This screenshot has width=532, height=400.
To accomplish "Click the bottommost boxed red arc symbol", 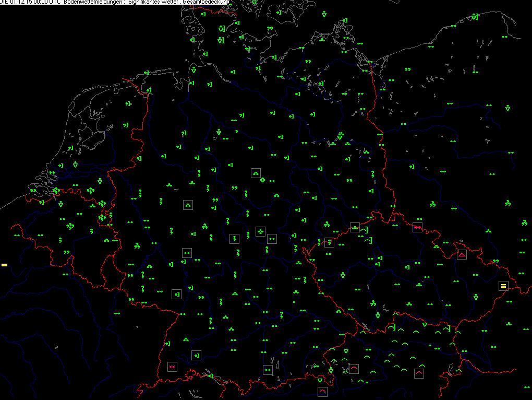I will tap(322, 392).
